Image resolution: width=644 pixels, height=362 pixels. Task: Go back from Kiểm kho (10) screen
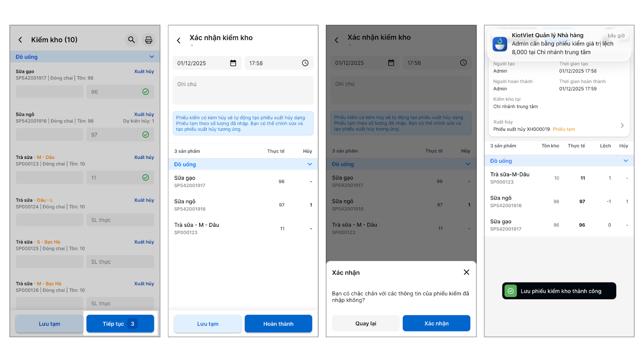click(x=20, y=40)
